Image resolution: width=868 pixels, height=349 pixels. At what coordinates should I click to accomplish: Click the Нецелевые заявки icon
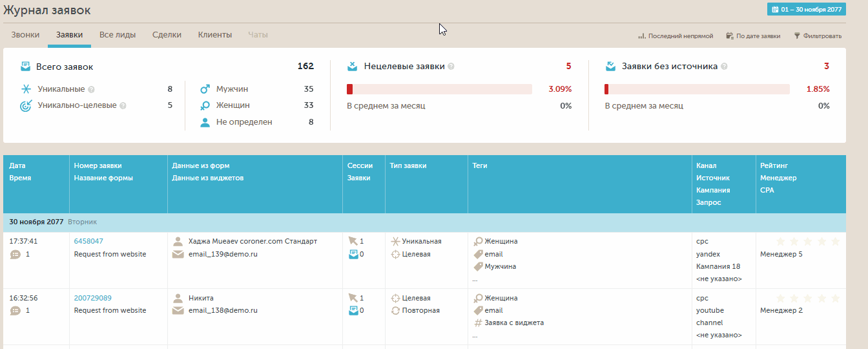tap(353, 66)
